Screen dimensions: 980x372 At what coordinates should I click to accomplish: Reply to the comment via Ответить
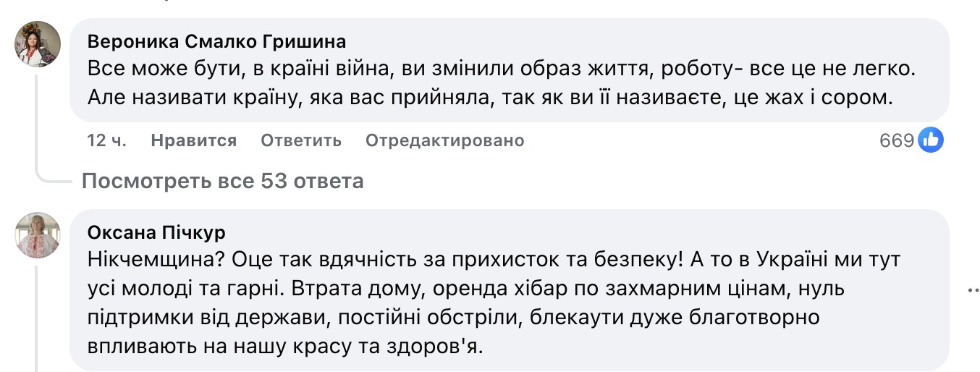[300, 140]
